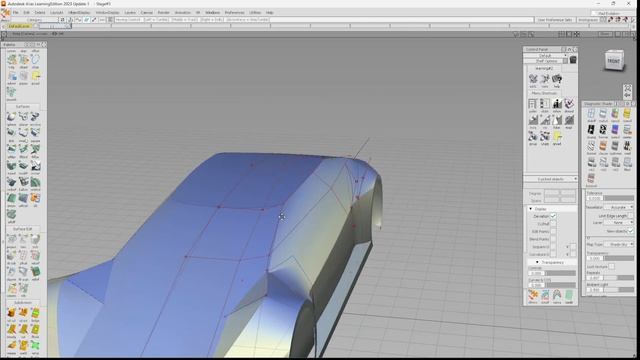Click the Workspaces button

588,20
